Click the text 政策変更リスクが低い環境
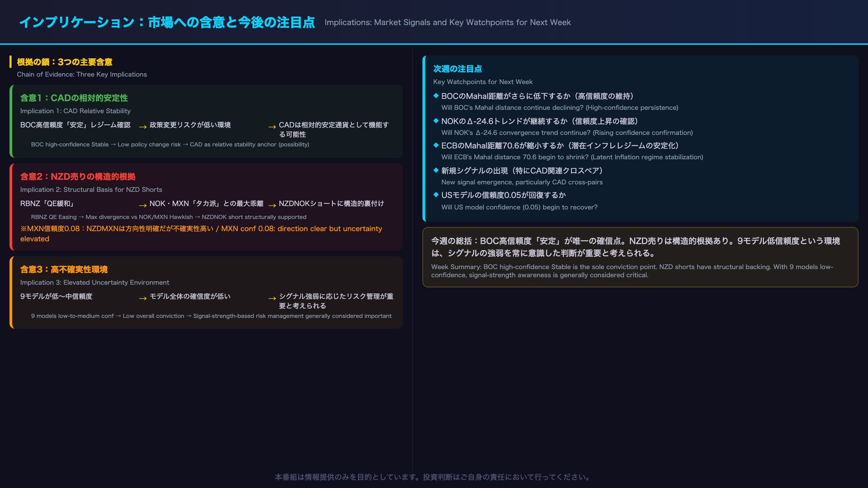The height and width of the screenshot is (488, 868). (190, 125)
